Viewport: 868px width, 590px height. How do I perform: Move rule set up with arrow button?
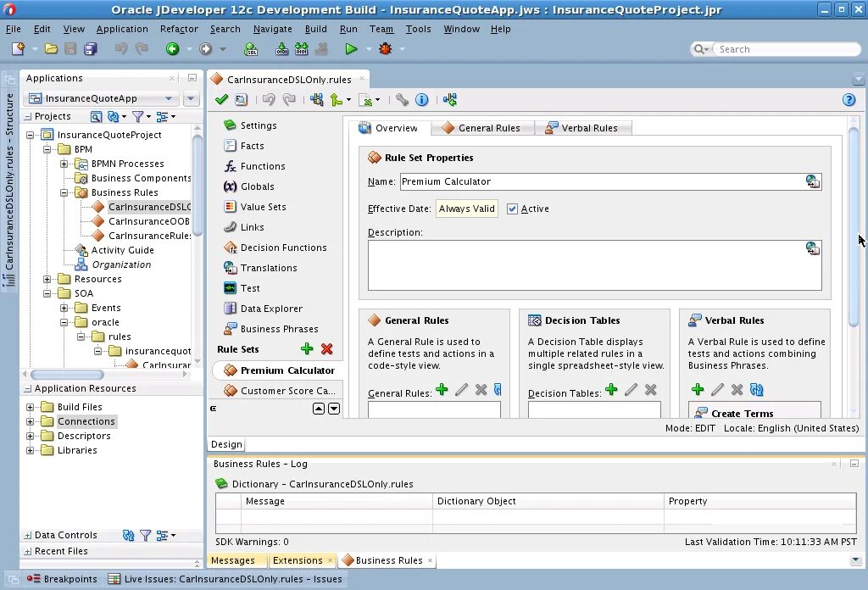click(x=319, y=409)
